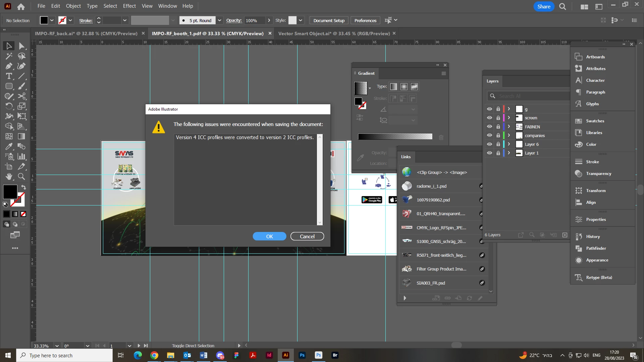
Task: Open the 5 pt. Round brush dropdown
Action: pos(219,20)
